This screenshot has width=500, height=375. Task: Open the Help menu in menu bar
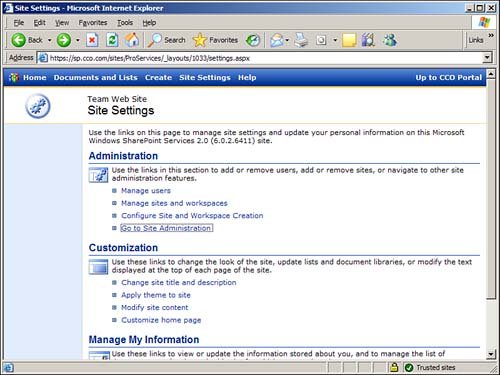(x=149, y=23)
